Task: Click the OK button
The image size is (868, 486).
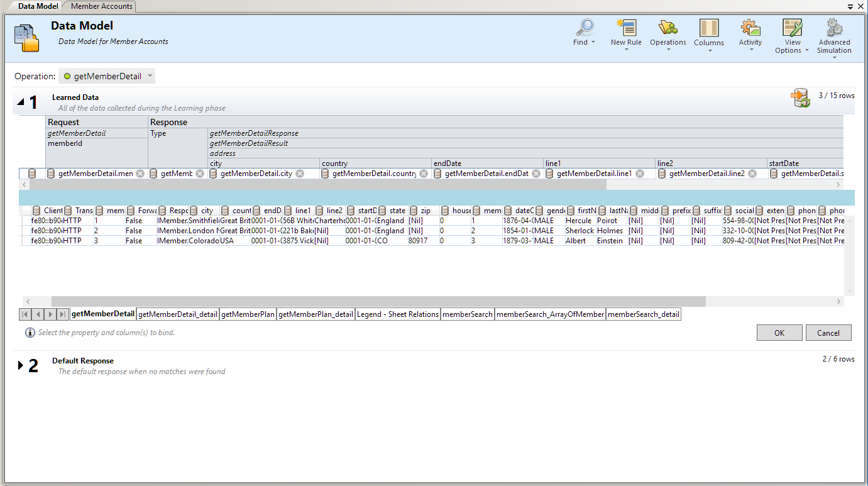Action: click(779, 333)
